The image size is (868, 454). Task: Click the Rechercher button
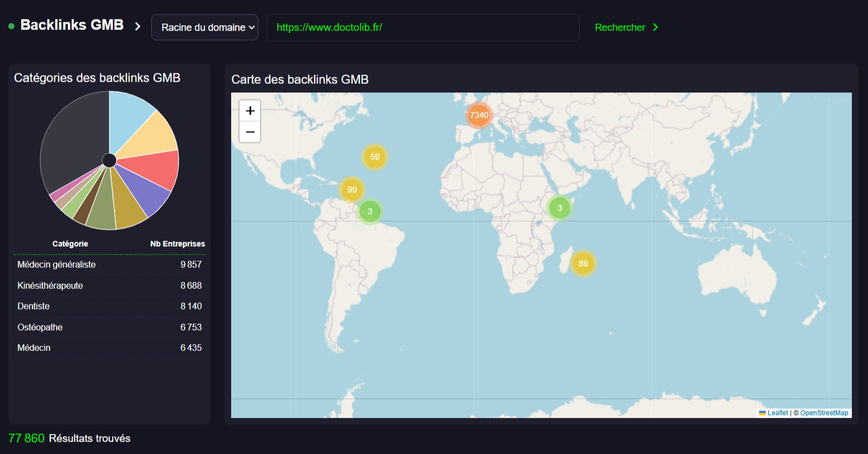(x=626, y=27)
